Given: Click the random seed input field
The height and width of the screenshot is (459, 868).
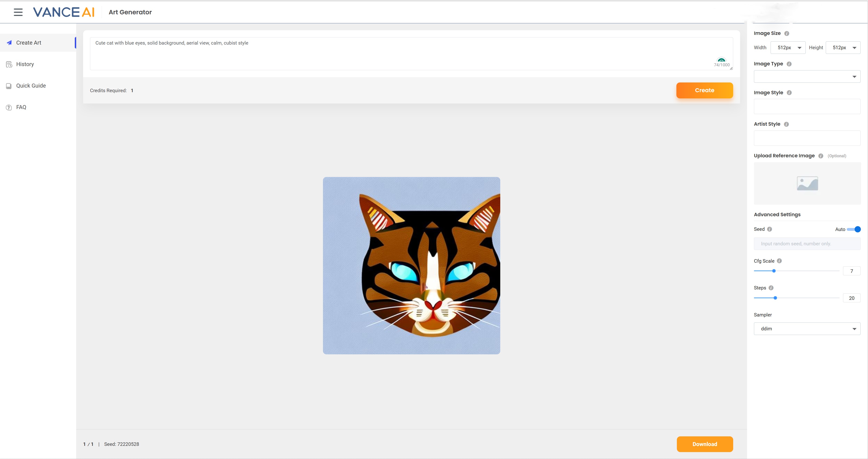Looking at the screenshot, I should (x=807, y=244).
